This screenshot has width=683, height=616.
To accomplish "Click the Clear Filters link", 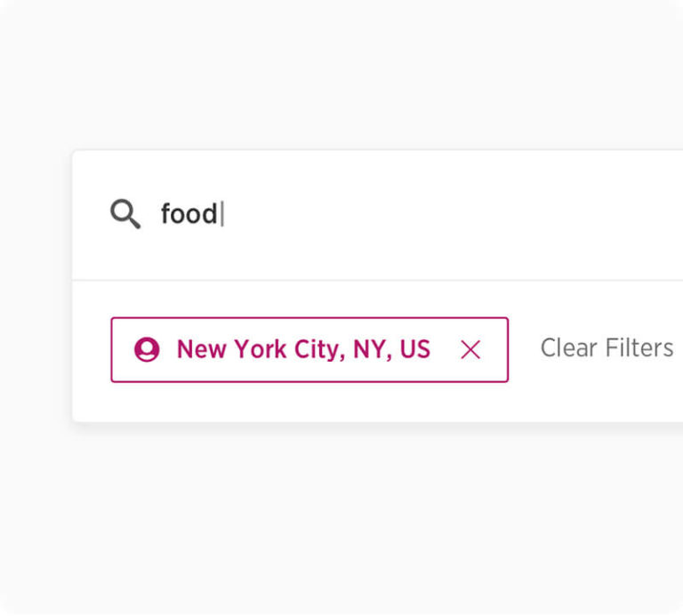I will [607, 348].
